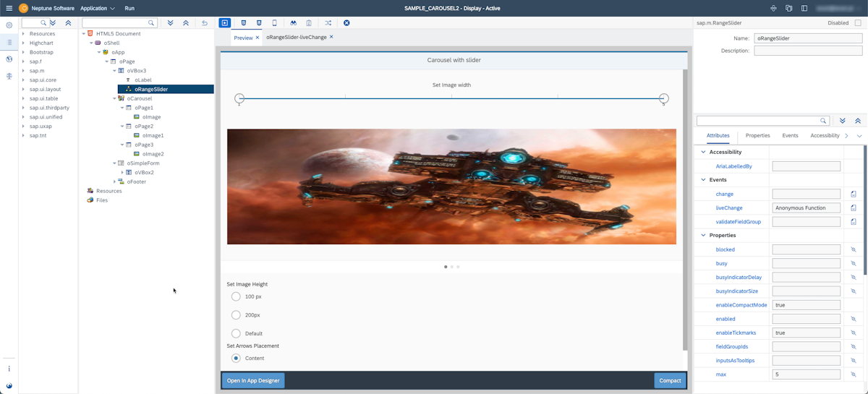Collapse all nodes in the application tree toolbar
Screen dimensions: 868x394
(186, 23)
